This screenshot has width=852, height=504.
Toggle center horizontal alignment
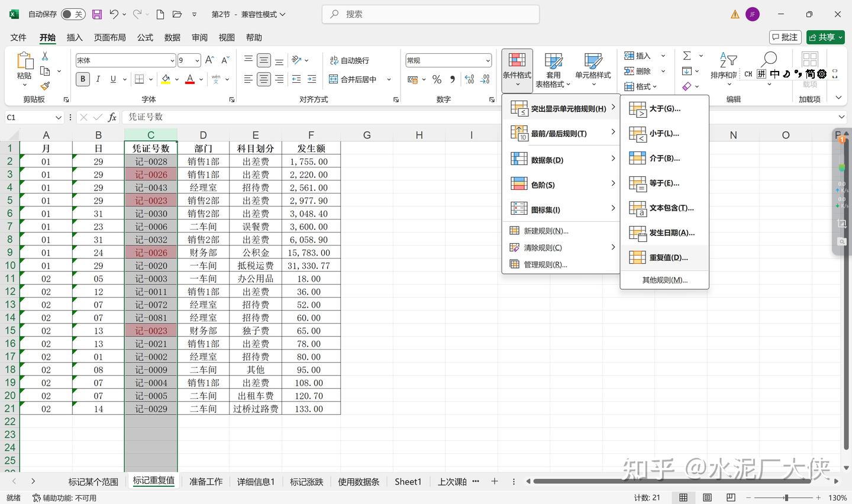pos(264,79)
